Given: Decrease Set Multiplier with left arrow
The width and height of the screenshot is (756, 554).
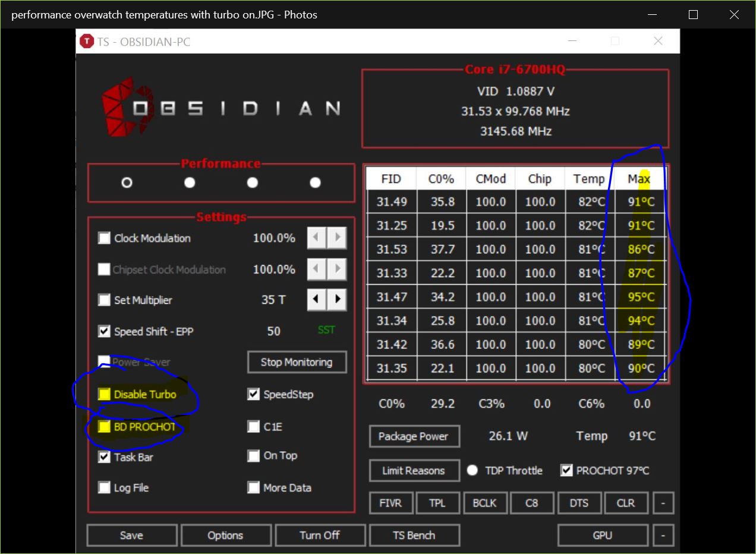Looking at the screenshot, I should (316, 299).
